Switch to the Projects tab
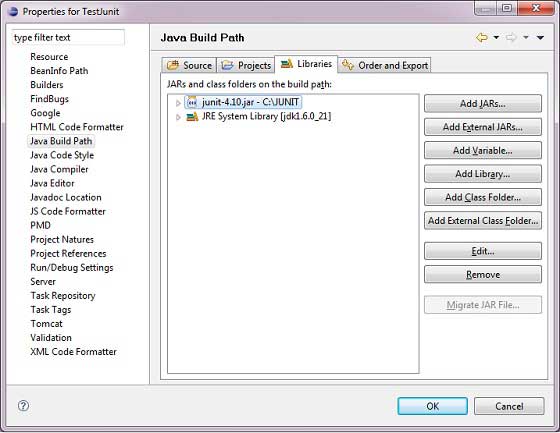Image resolution: width=560 pixels, height=433 pixels. point(246,65)
